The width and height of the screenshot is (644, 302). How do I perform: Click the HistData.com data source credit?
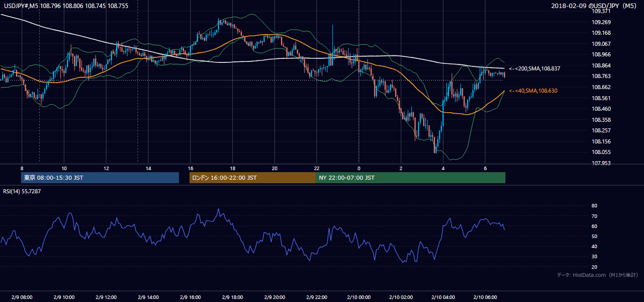[598, 275]
